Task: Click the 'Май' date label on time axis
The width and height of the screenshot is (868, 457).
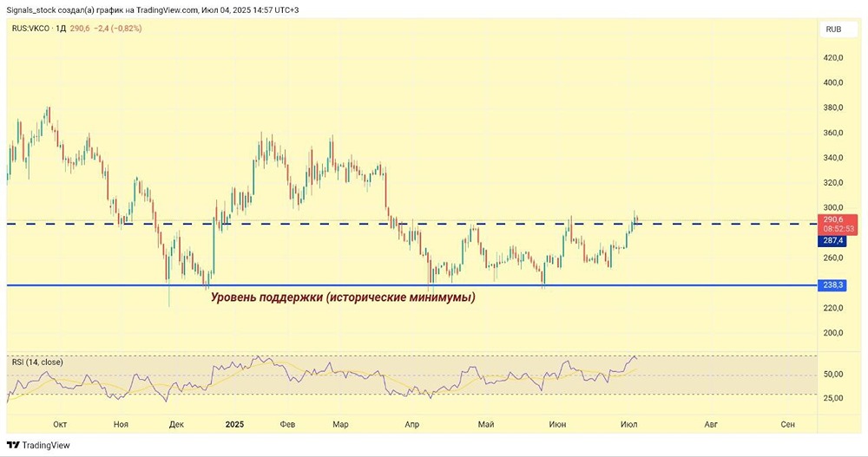Action: (x=485, y=424)
